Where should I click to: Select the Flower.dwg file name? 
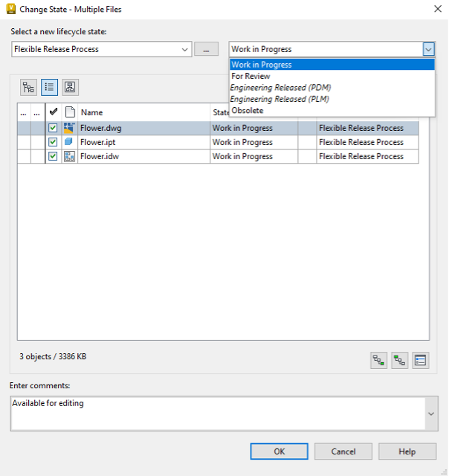tap(100, 128)
